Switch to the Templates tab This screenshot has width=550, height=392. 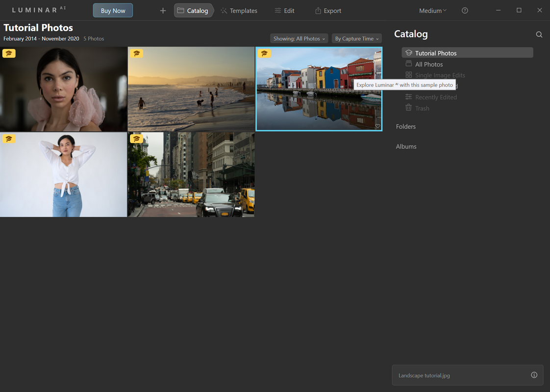(x=239, y=10)
